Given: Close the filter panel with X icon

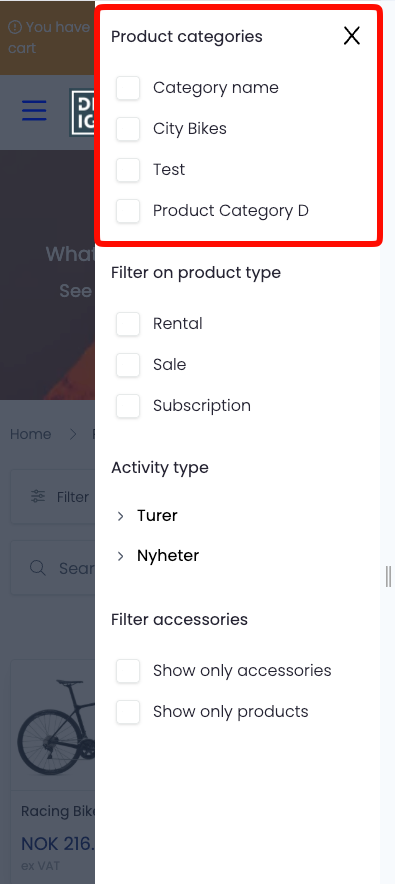Looking at the screenshot, I should pyautogui.click(x=352, y=37).
